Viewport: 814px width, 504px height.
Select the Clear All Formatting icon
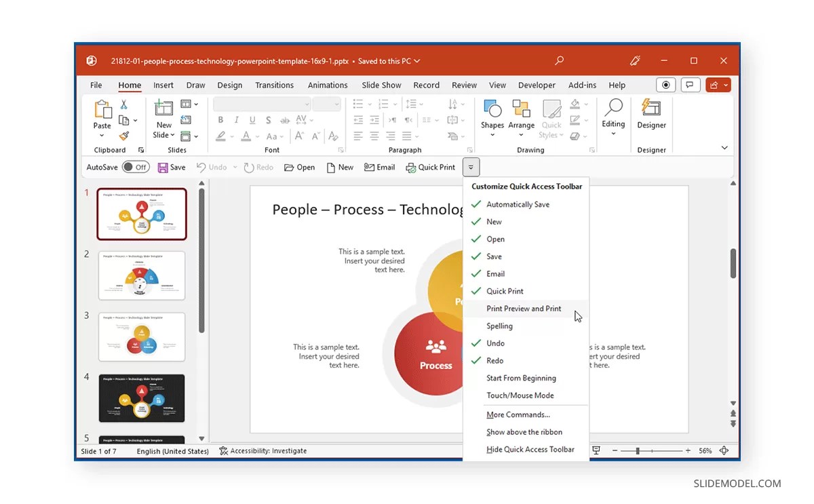pos(332,136)
